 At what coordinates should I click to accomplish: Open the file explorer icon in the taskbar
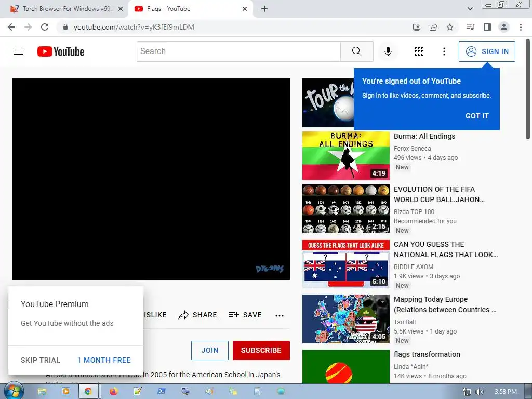[42, 392]
